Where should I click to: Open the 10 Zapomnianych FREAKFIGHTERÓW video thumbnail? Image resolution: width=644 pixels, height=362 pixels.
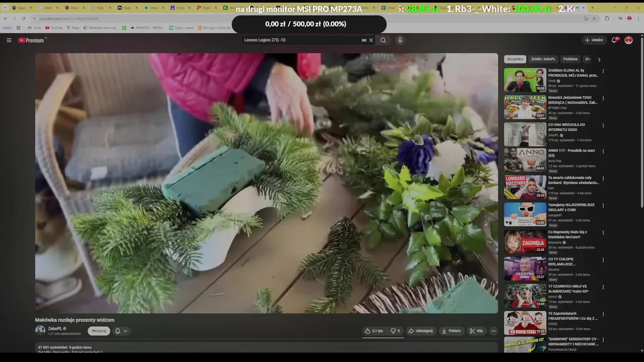[525, 322]
